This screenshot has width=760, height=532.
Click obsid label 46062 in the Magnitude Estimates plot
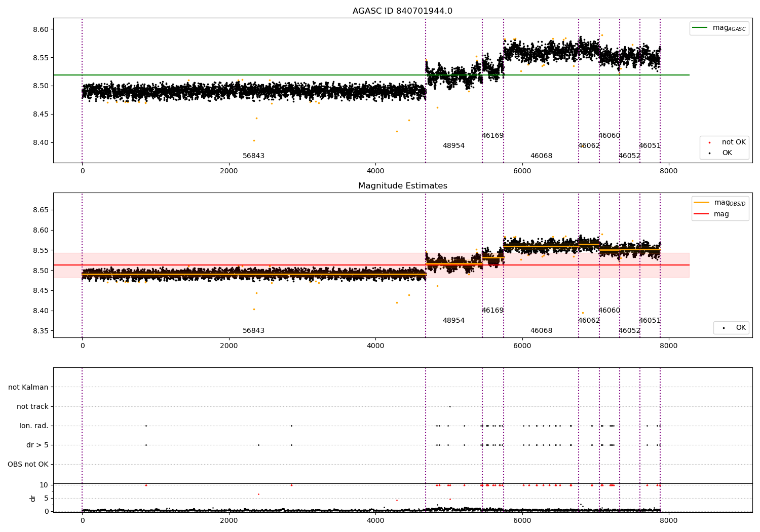tap(589, 321)
